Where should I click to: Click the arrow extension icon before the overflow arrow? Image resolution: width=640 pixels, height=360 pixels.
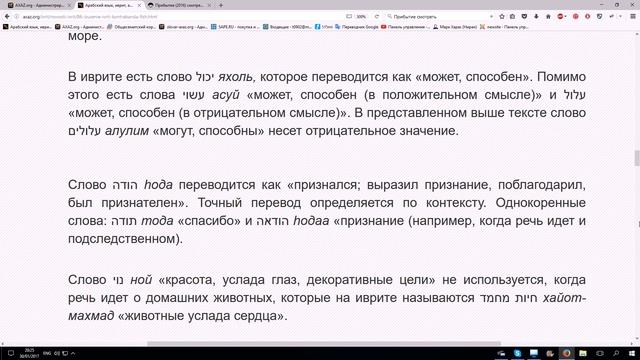611,16
